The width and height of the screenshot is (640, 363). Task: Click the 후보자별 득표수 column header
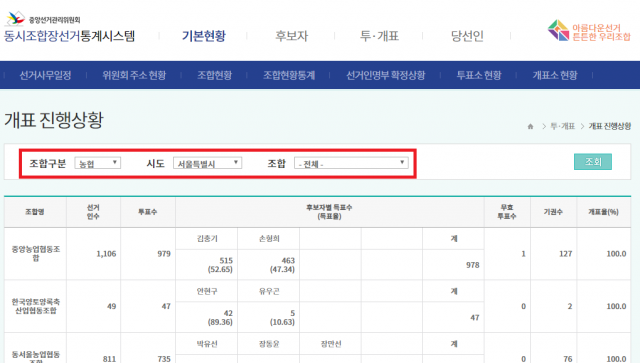pos(329,212)
